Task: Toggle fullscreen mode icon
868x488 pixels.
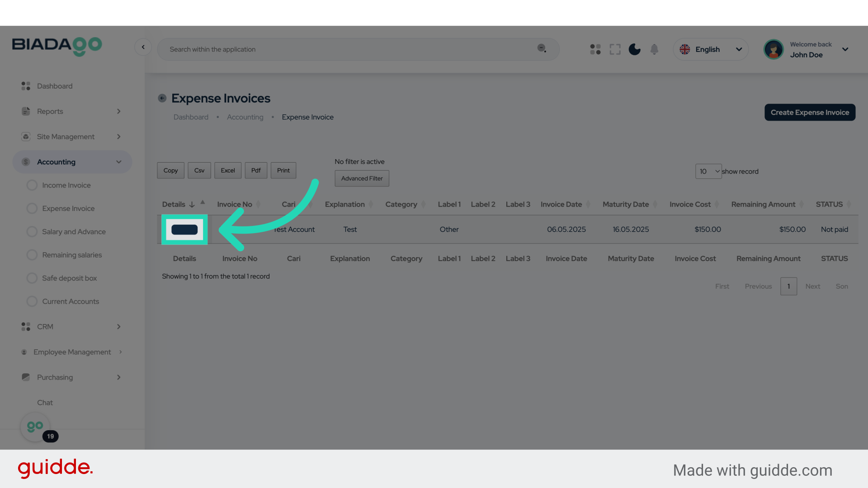Action: pyautogui.click(x=615, y=49)
